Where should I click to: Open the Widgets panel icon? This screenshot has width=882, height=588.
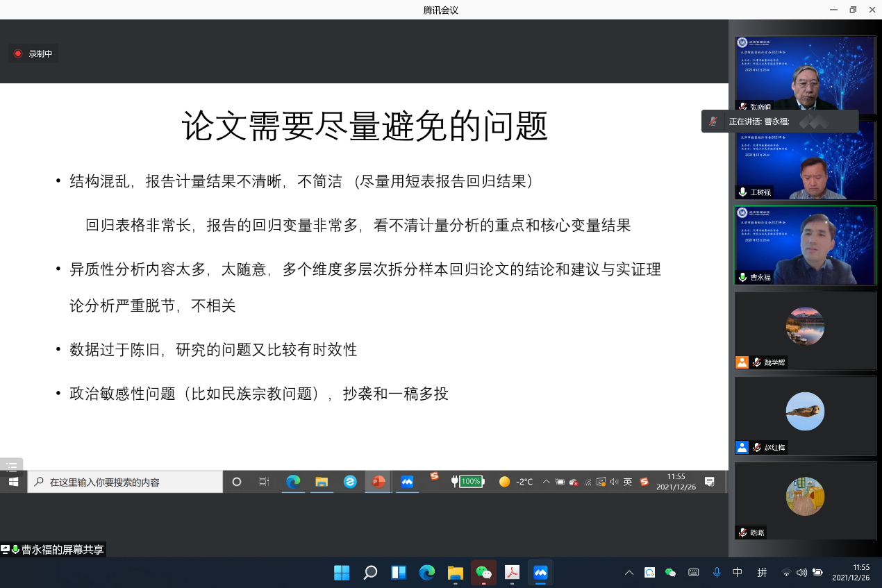(x=399, y=573)
